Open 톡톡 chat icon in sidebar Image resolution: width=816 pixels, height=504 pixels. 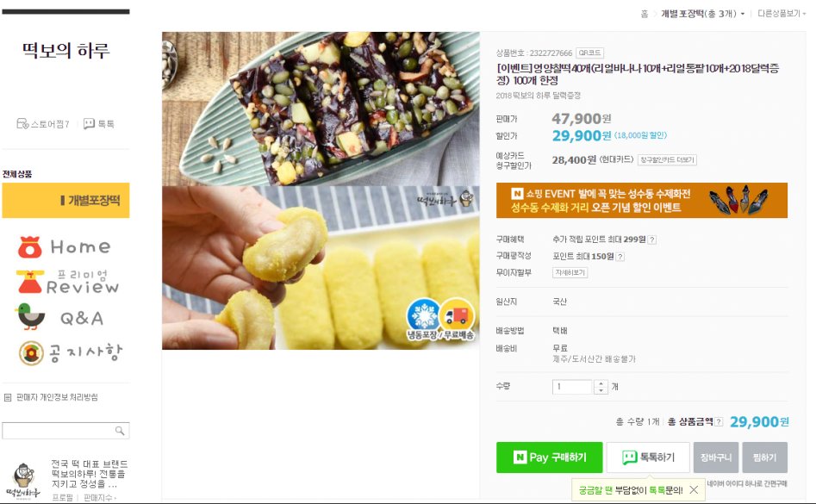coord(89,124)
